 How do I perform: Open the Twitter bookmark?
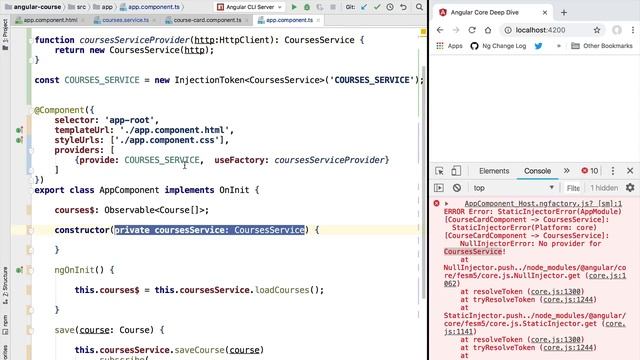click(x=538, y=46)
